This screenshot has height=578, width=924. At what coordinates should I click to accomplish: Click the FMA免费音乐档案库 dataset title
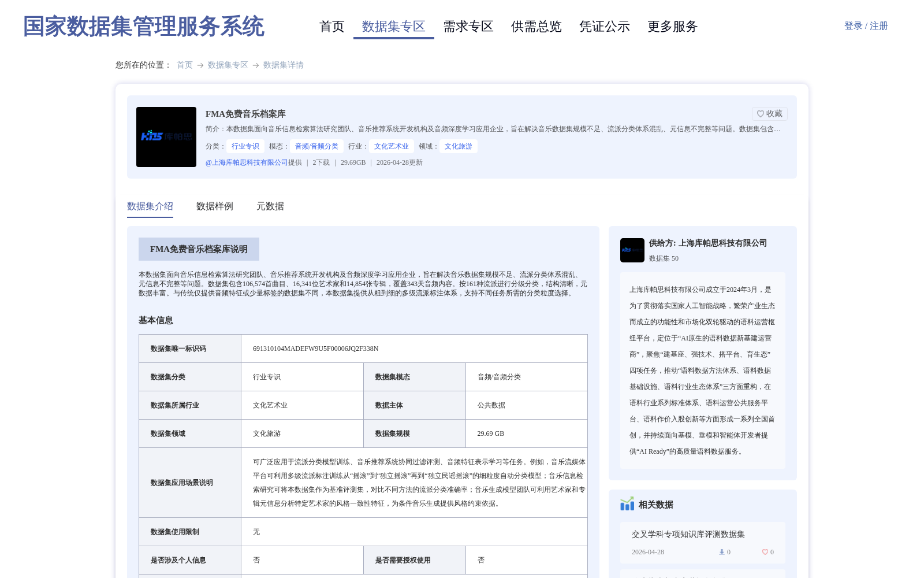point(245,114)
